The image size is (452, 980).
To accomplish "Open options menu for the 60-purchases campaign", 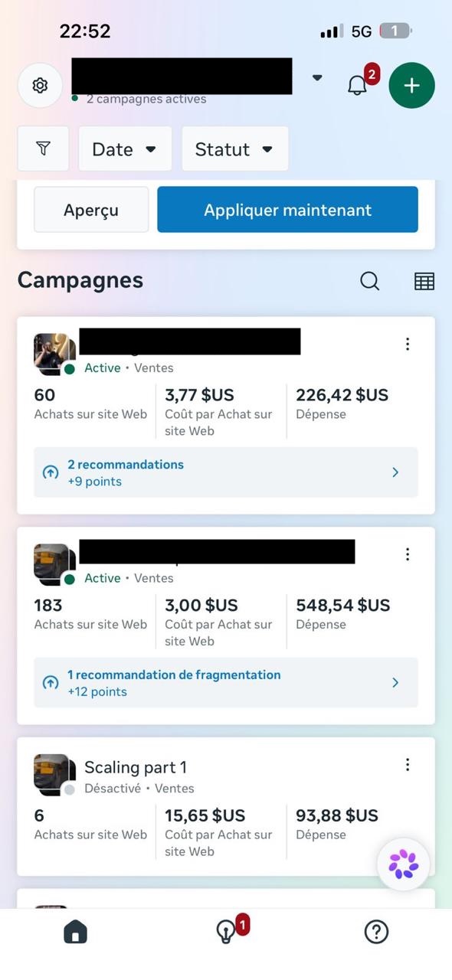I will pyautogui.click(x=408, y=345).
